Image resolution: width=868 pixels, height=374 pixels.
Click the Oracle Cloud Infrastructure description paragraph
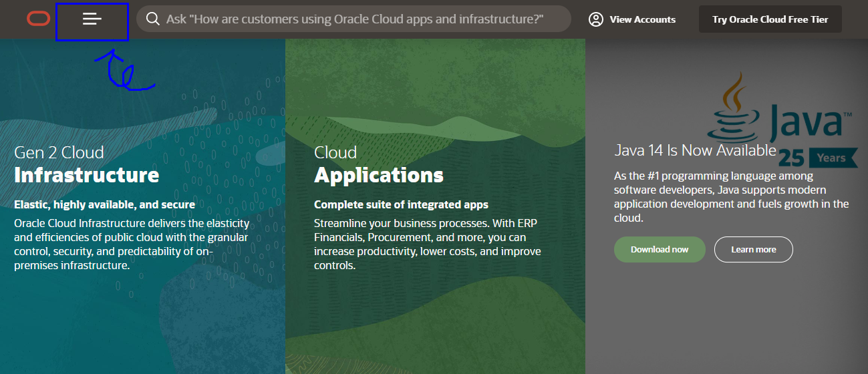pos(132,244)
